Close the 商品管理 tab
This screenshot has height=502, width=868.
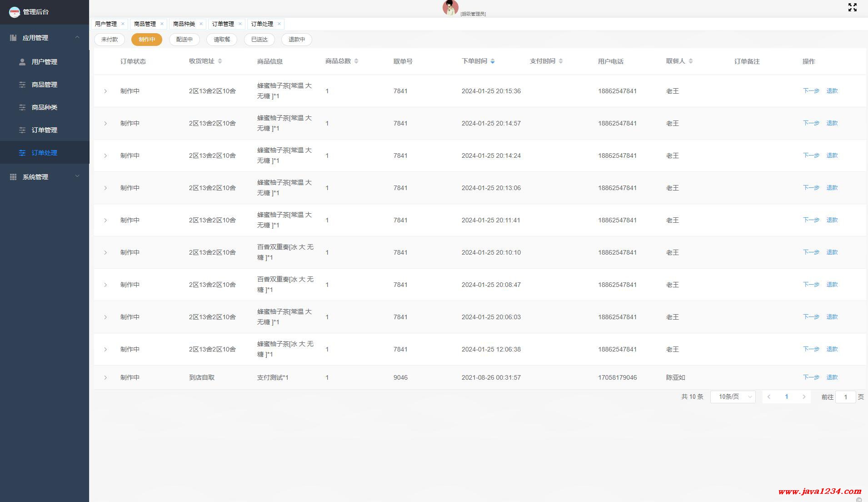pos(162,24)
